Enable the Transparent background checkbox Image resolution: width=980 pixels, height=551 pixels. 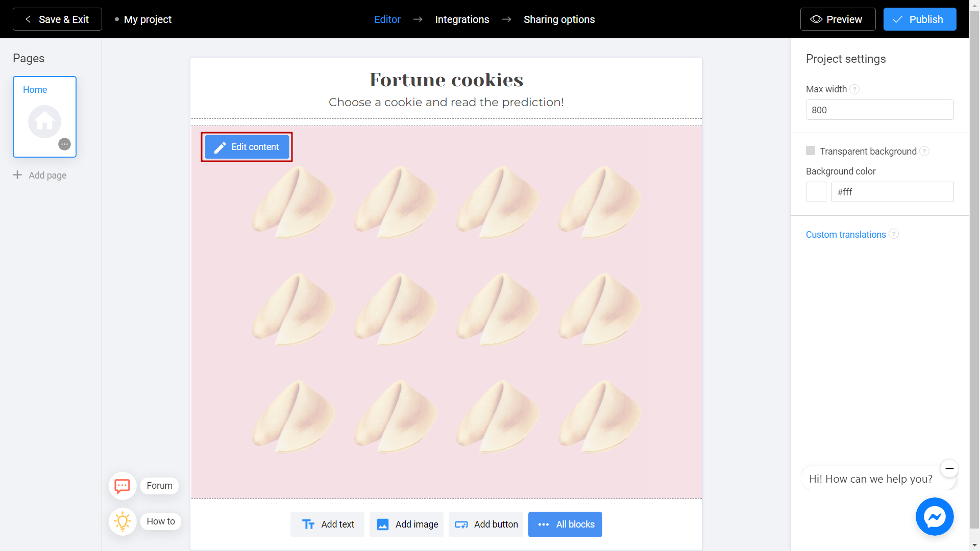(x=811, y=151)
